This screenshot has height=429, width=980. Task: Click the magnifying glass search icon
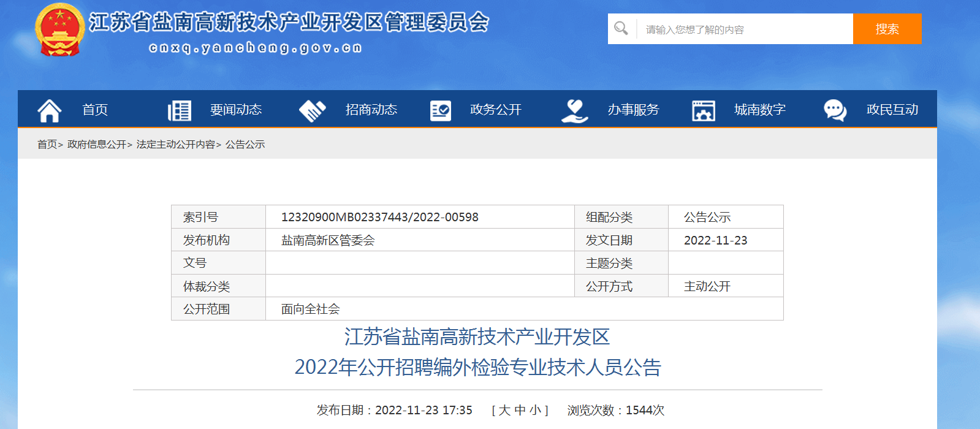tap(621, 29)
